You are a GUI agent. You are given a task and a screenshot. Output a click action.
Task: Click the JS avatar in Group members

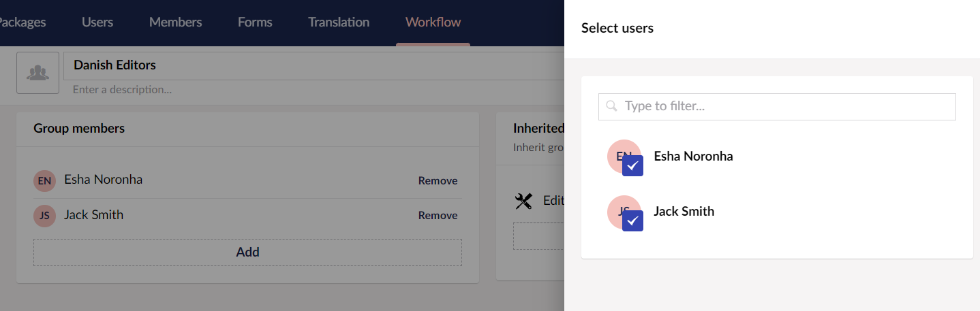point(44,216)
